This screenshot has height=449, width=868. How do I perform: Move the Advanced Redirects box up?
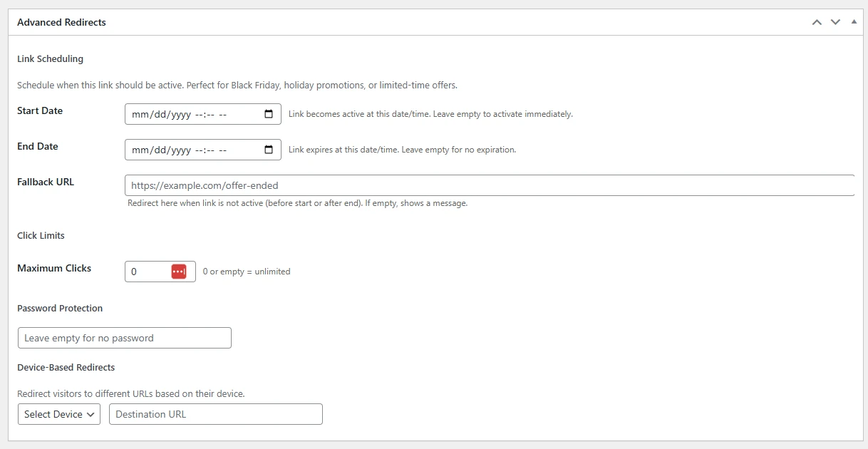[817, 22]
